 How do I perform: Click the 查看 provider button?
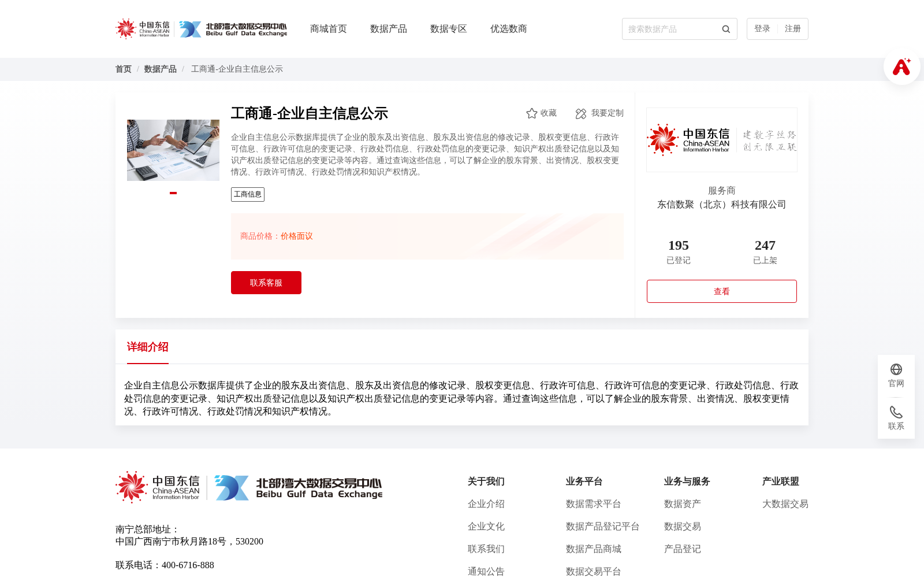click(x=722, y=291)
